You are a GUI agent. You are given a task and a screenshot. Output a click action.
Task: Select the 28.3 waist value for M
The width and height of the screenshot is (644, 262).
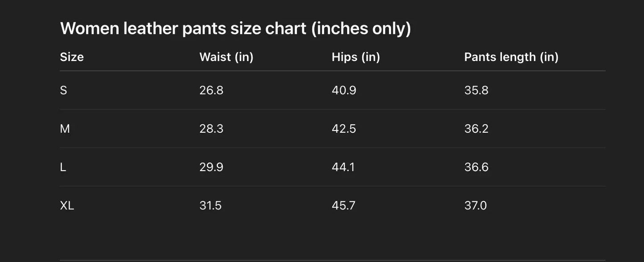pyautogui.click(x=211, y=129)
